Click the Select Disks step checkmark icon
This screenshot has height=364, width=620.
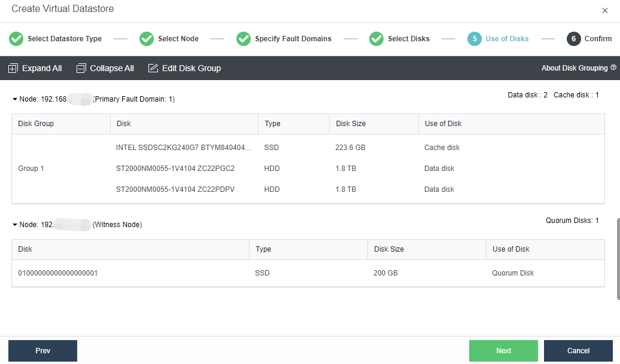click(x=376, y=39)
